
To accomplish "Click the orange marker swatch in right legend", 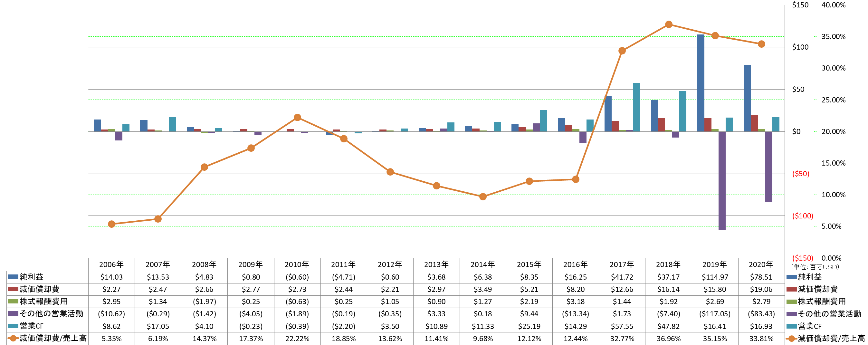I will pos(792,338).
